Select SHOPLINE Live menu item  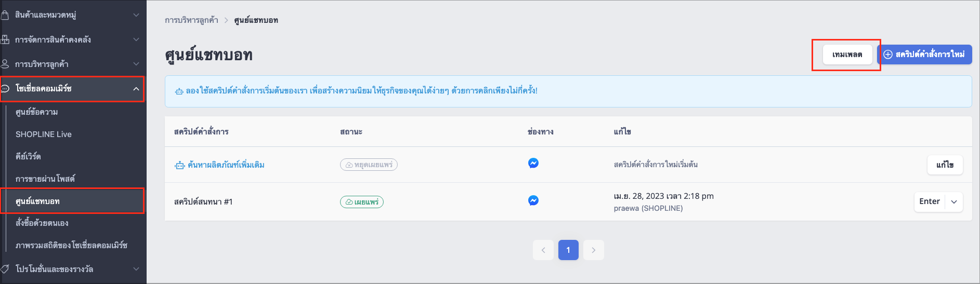coord(44,134)
